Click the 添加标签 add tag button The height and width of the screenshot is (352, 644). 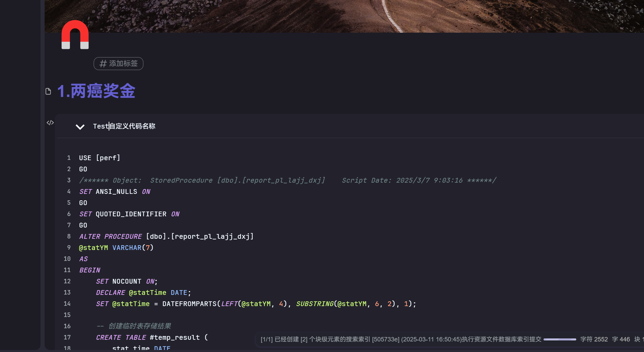pyautogui.click(x=119, y=64)
